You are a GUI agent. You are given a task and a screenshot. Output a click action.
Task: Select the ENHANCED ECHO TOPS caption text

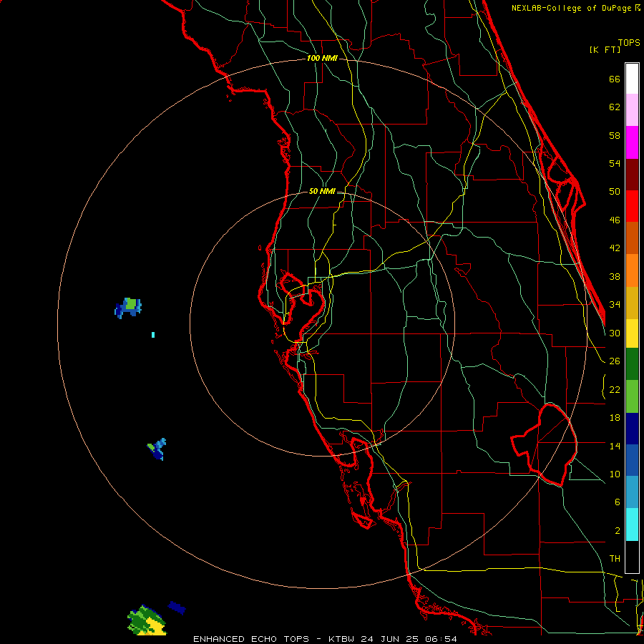pos(251,639)
